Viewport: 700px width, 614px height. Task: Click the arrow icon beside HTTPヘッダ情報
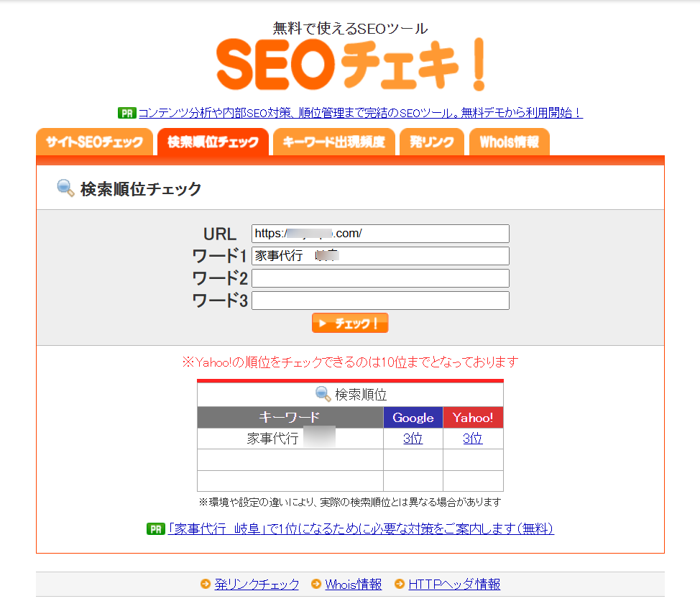click(x=400, y=584)
